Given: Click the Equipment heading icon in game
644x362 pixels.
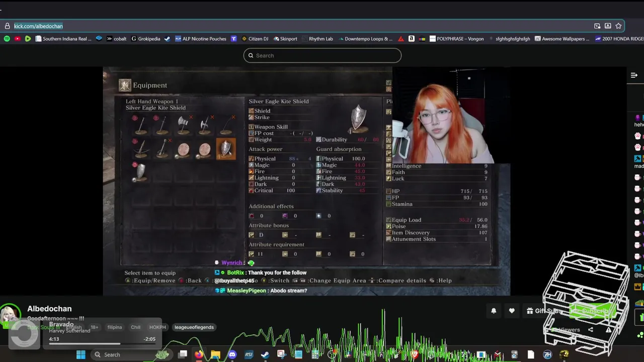Looking at the screenshot, I should pos(125,85).
